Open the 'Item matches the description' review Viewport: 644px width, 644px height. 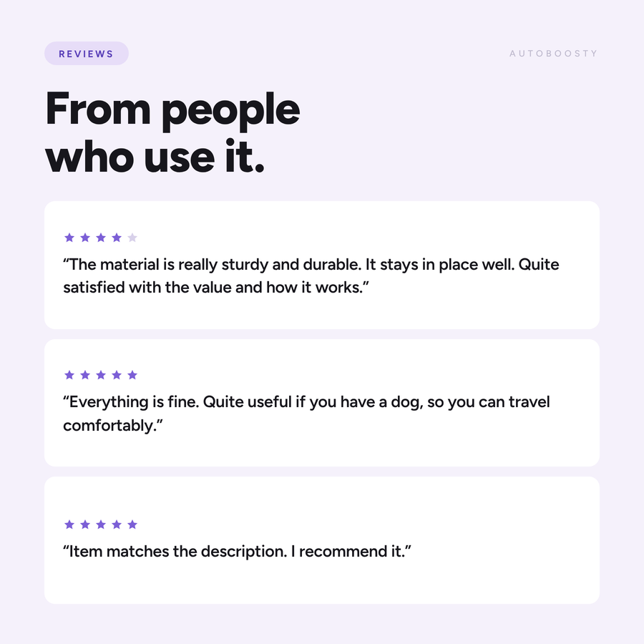322,540
